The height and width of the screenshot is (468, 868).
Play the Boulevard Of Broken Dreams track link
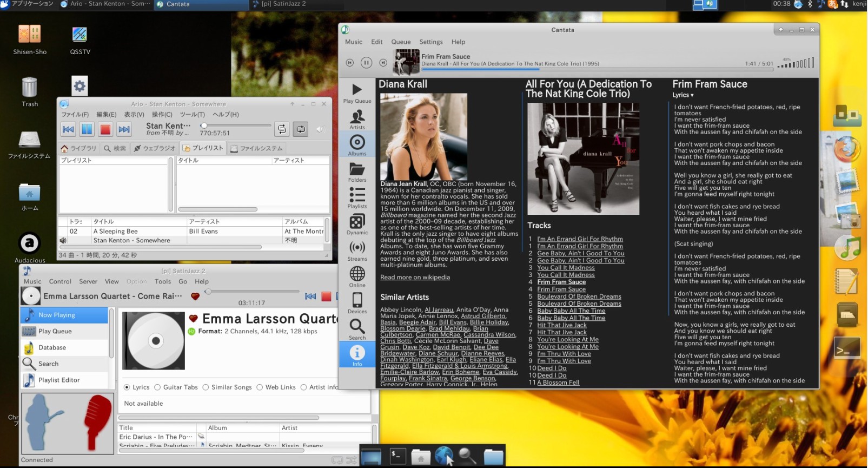(579, 296)
